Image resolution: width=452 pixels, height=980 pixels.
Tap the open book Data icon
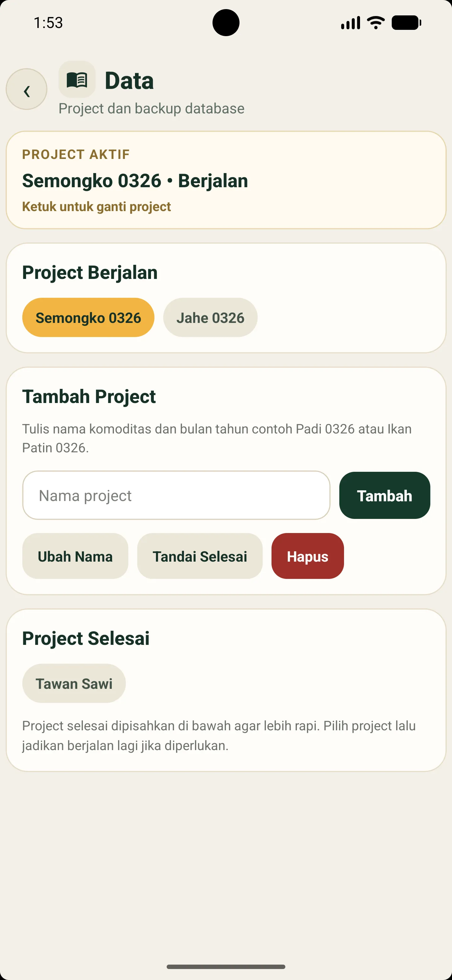pos(77,80)
